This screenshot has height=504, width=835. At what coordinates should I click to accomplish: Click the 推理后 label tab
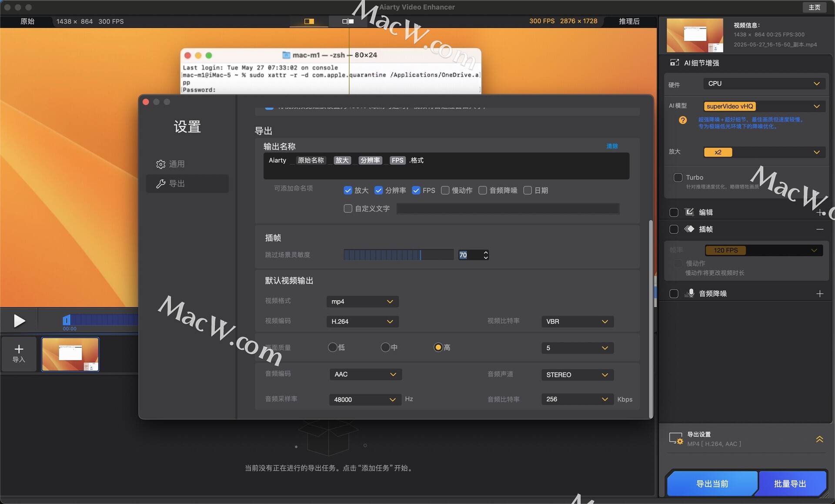click(x=629, y=21)
